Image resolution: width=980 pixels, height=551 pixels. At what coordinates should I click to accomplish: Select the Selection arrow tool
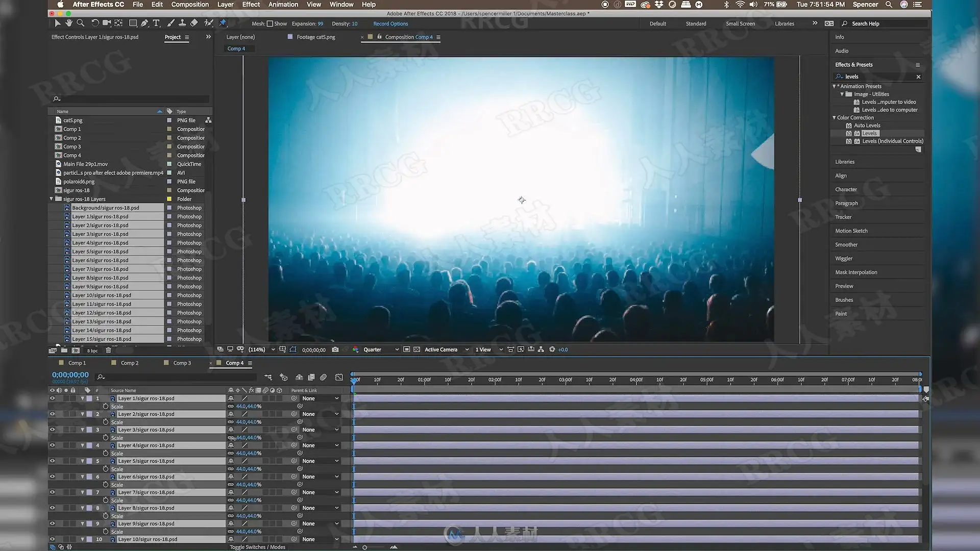pos(57,23)
